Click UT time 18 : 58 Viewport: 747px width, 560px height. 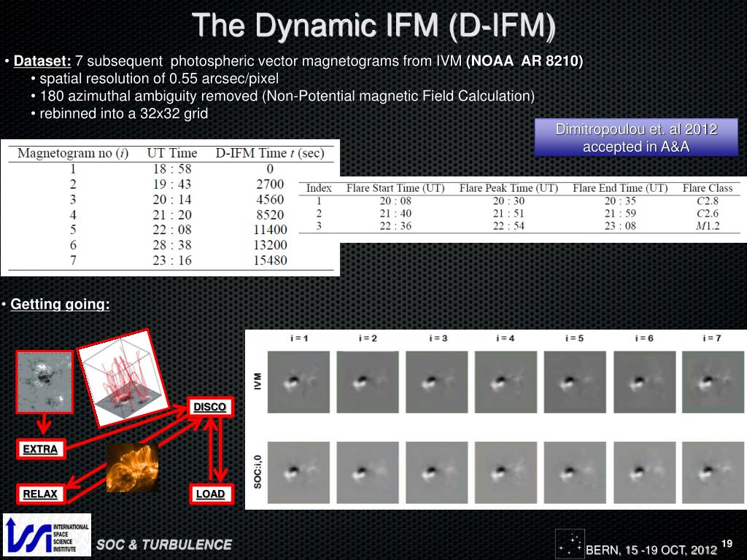pos(172,168)
